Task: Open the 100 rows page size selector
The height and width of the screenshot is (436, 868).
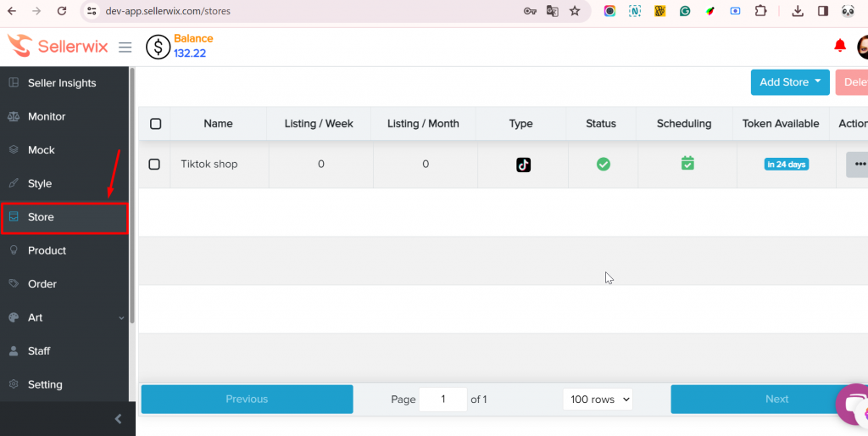Action: coord(598,400)
